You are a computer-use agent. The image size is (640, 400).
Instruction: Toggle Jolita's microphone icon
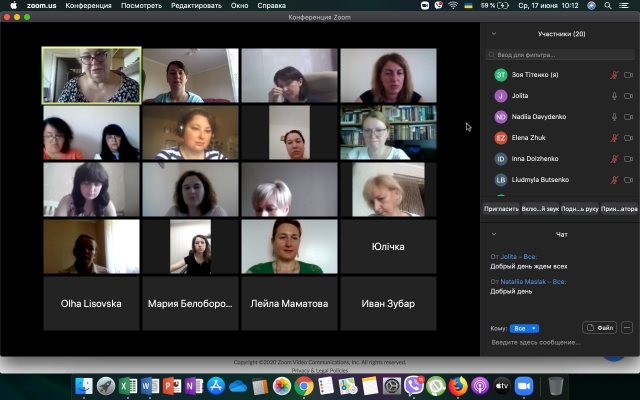coord(614,96)
